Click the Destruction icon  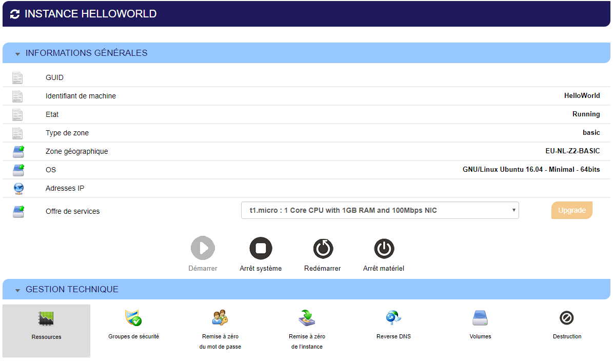click(x=566, y=318)
